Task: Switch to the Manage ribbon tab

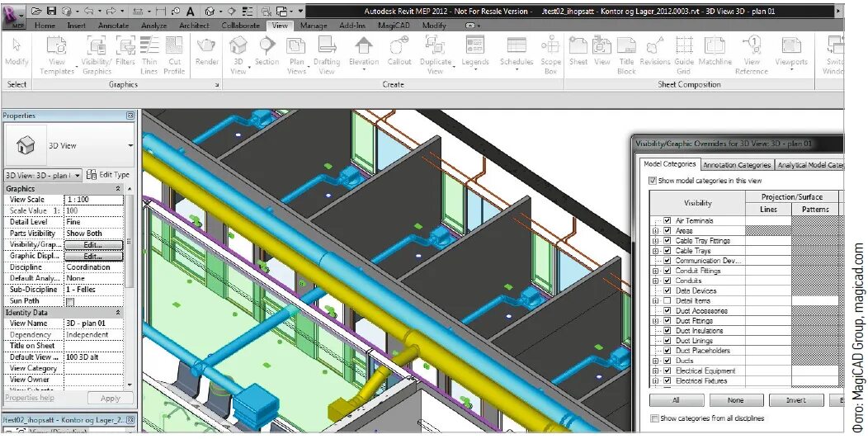Action: tap(314, 26)
